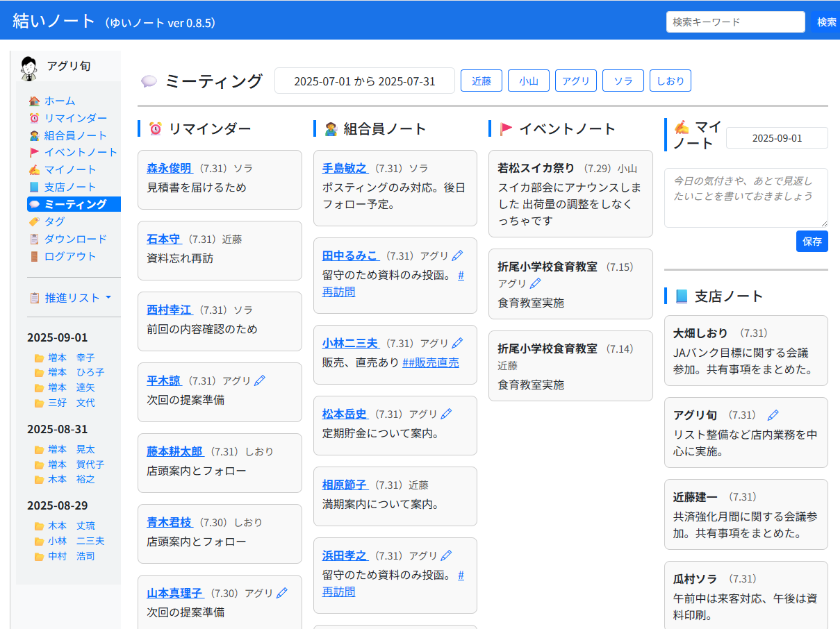Open the マイノート date picker 2025-09-01
The width and height of the screenshot is (840, 629).
[777, 137]
